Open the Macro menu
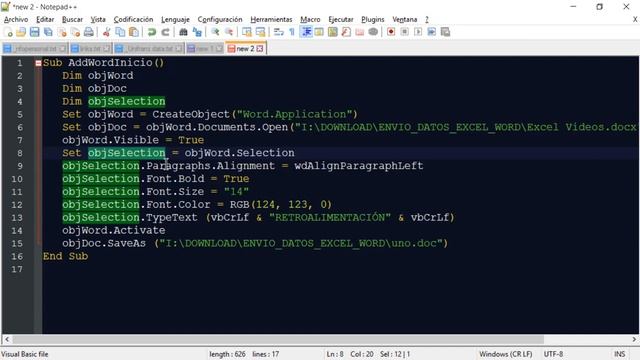 (310, 19)
